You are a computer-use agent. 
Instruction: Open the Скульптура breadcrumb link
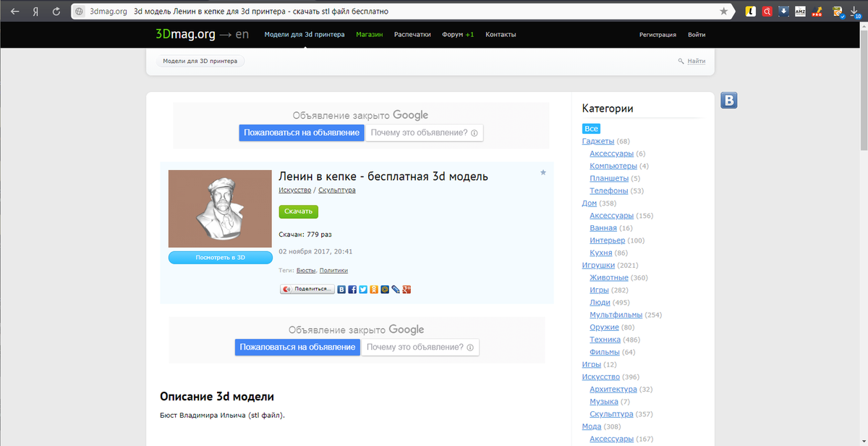coord(336,190)
